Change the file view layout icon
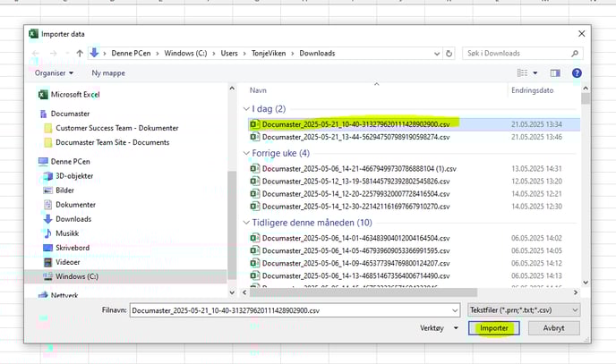 [522, 73]
